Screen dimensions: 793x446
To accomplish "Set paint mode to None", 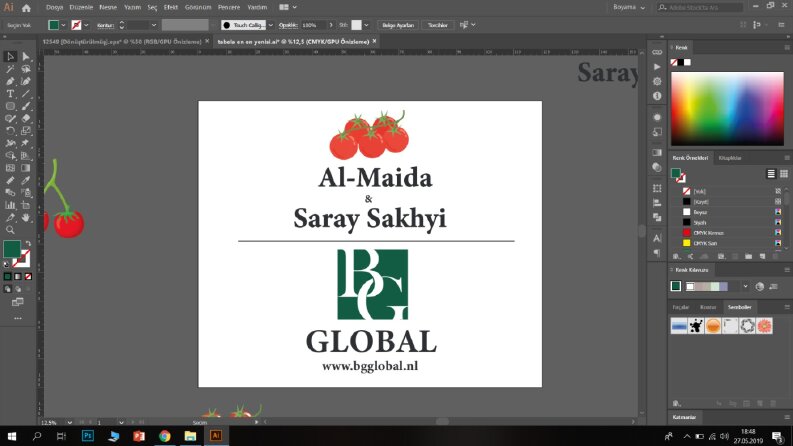I will coord(28,277).
